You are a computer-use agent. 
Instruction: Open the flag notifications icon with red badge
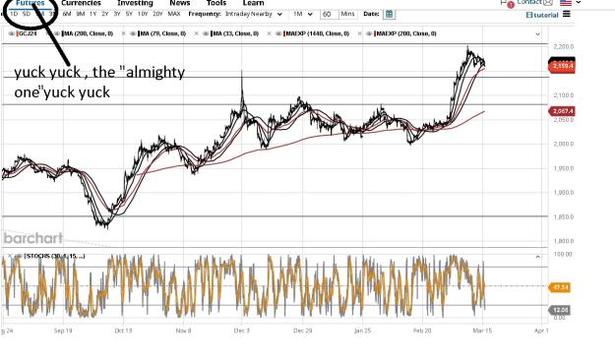(x=507, y=4)
